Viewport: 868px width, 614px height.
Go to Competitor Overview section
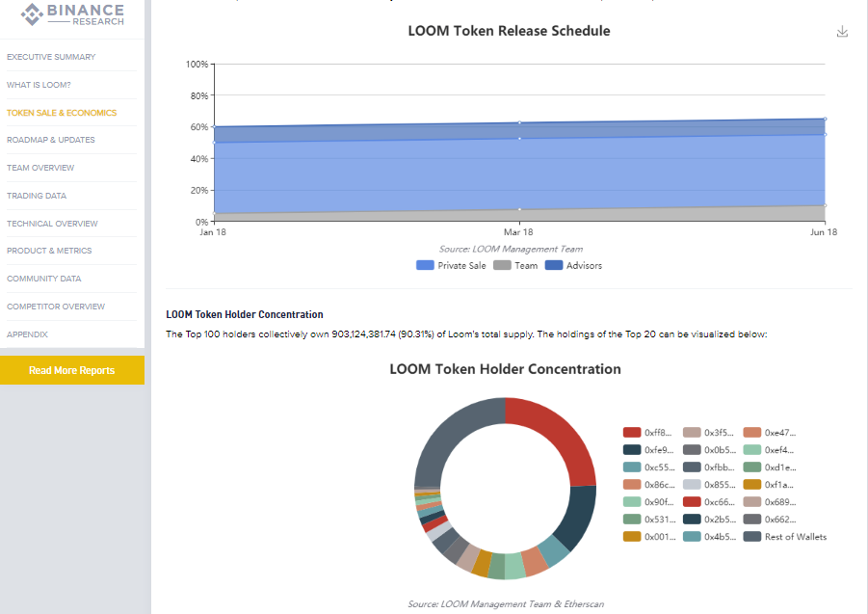tap(56, 307)
